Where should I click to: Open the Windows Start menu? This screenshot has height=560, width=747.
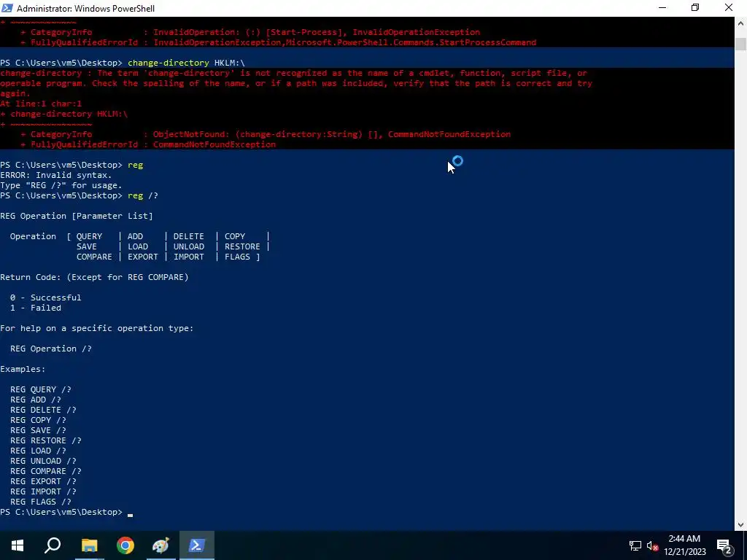[x=18, y=545]
